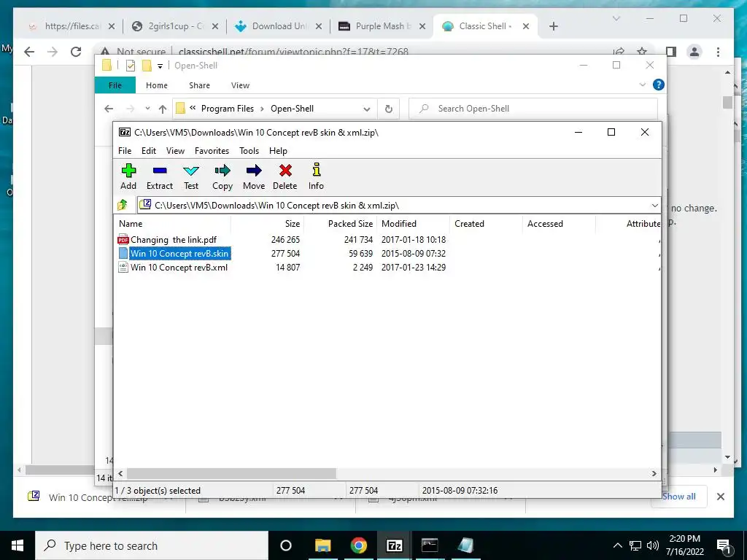The height and width of the screenshot is (560, 747).
Task: Sort by the Name column header
Action: (x=172, y=224)
